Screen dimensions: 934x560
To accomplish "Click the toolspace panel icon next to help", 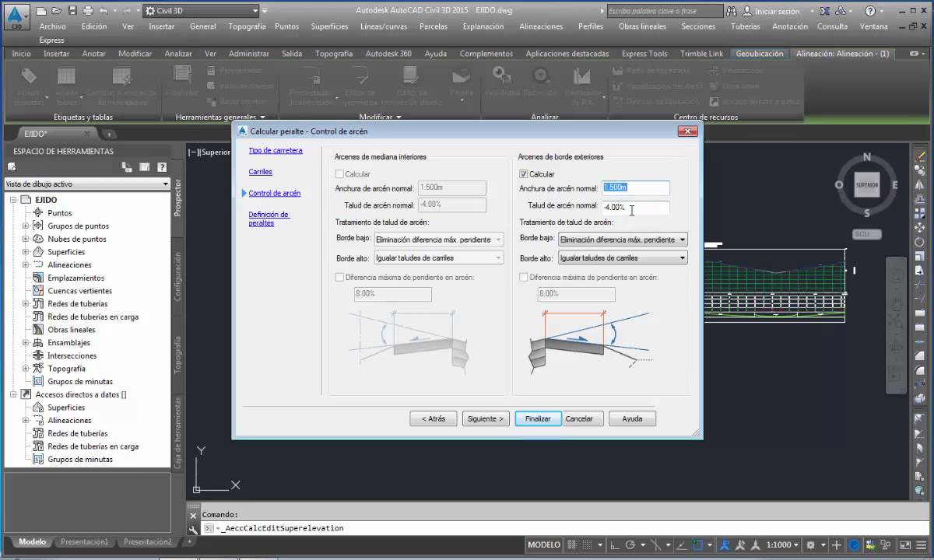I will (144, 166).
